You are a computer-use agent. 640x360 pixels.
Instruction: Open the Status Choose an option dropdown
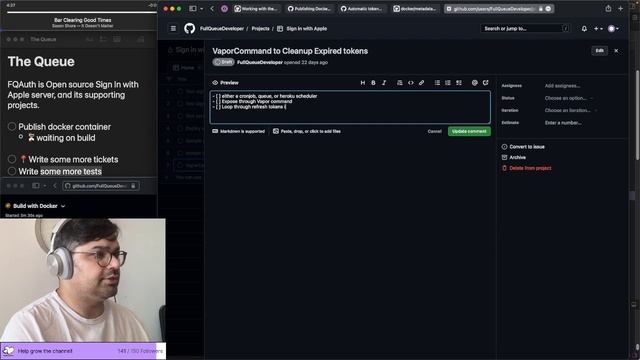[x=568, y=98]
